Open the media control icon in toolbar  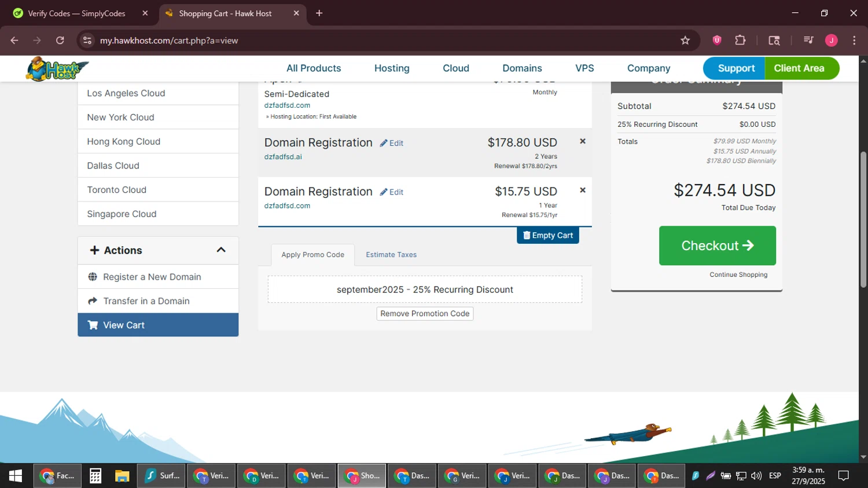[808, 41]
